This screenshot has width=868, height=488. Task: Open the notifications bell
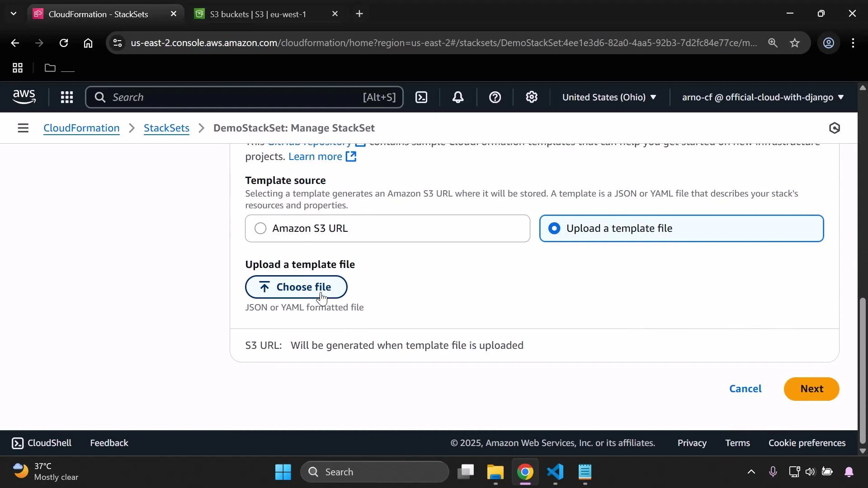(458, 97)
